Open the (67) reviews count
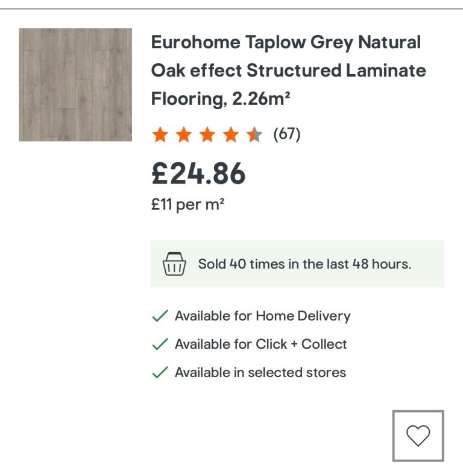Viewport: 463px width, 476px height. (287, 134)
